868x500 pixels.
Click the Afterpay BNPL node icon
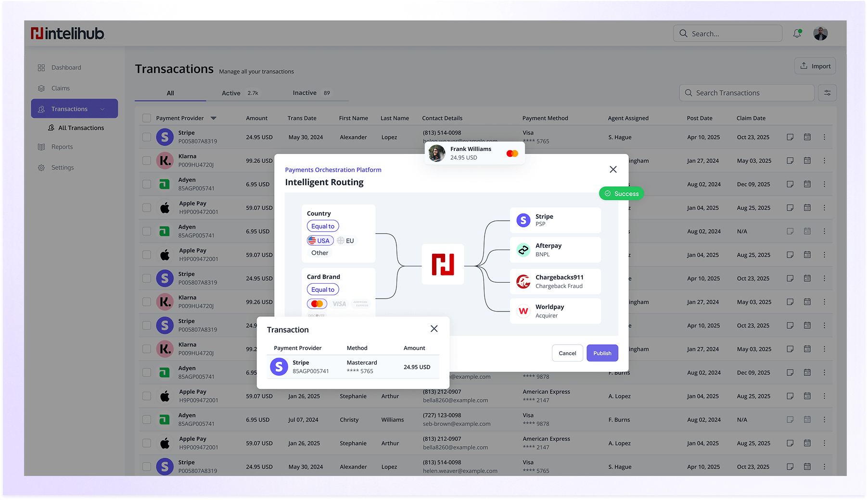pos(523,250)
